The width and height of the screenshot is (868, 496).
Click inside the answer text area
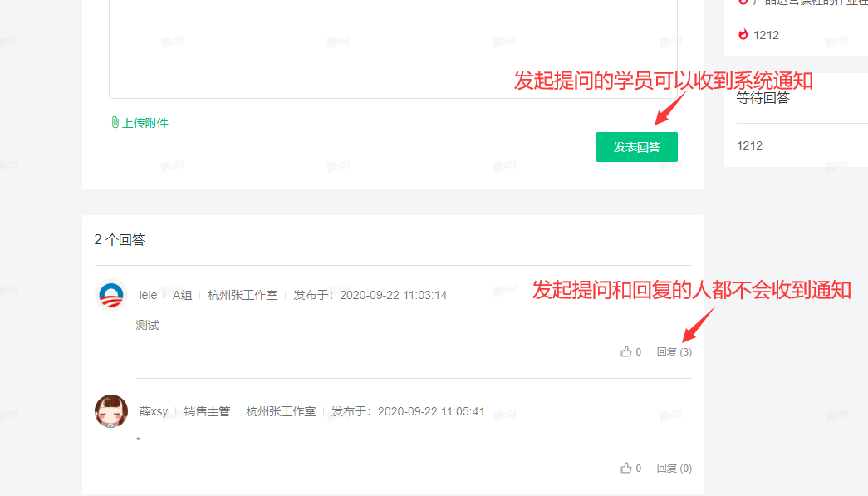pos(393,49)
